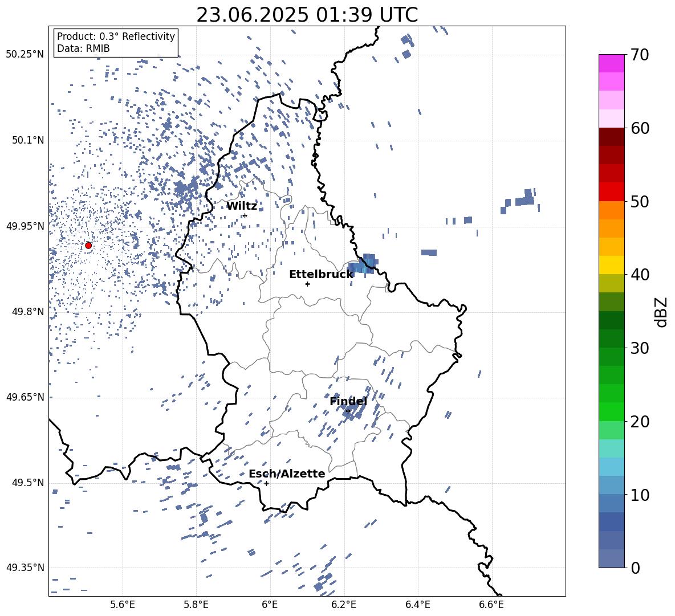
Task: Click the colorbar value 20
Action: point(640,422)
